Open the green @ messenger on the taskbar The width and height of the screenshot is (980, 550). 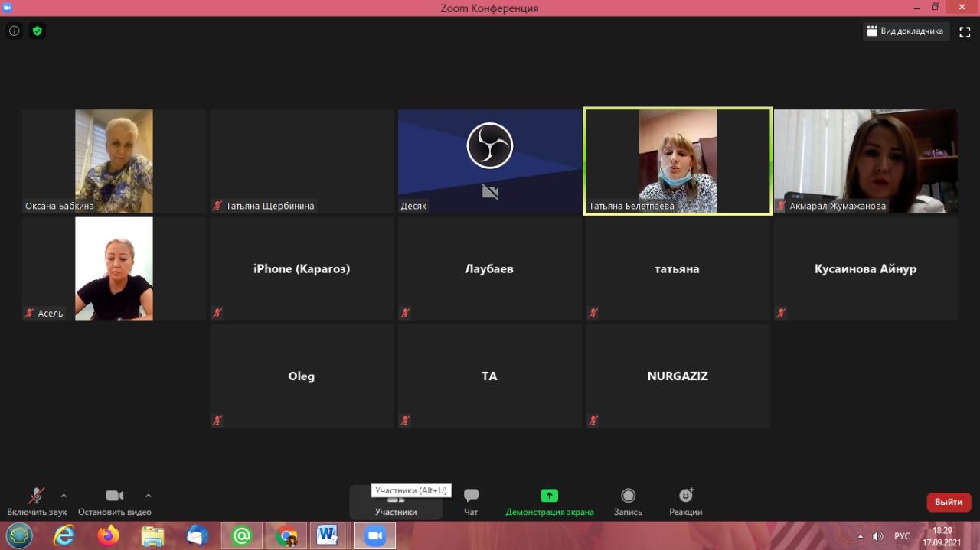pos(242,535)
